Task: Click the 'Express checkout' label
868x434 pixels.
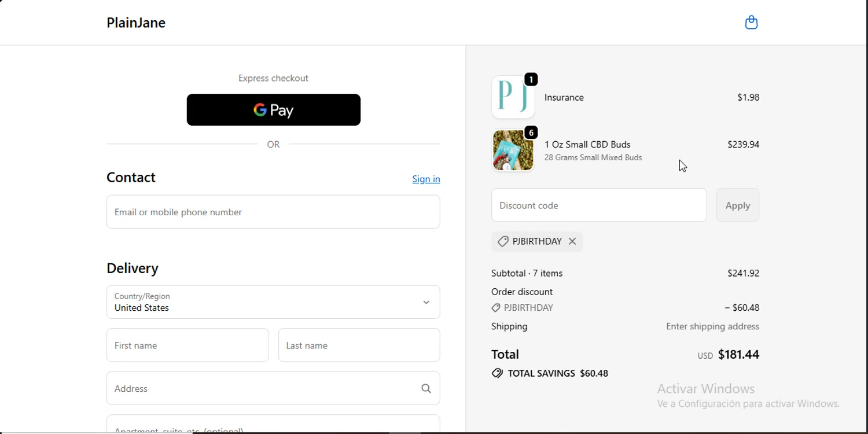Action: point(273,78)
